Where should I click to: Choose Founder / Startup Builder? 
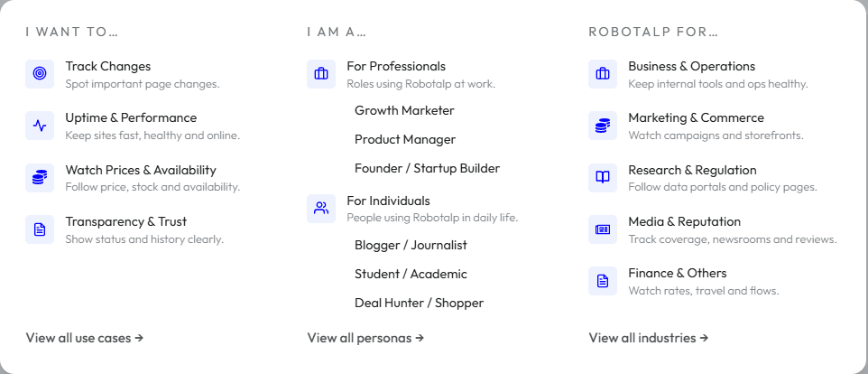point(427,169)
